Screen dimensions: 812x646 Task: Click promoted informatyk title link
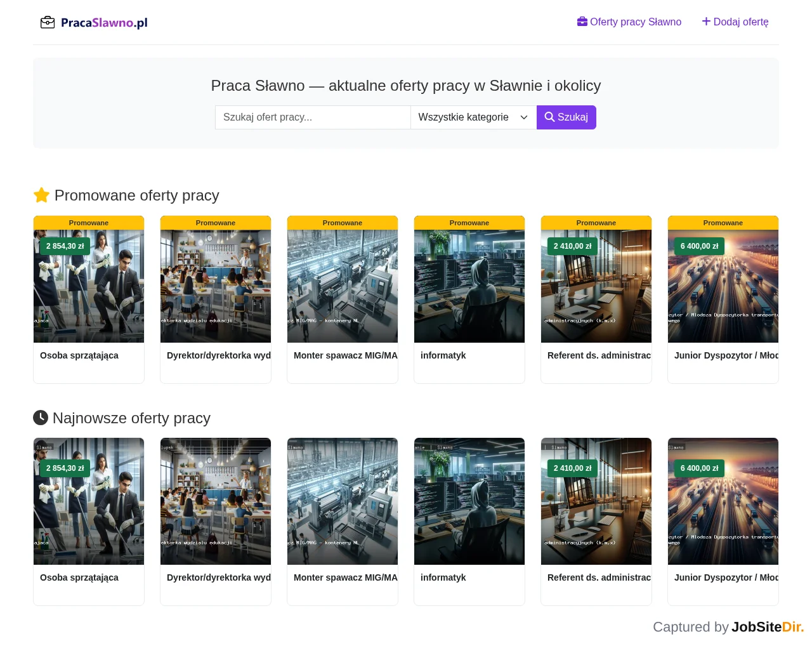coord(443,355)
